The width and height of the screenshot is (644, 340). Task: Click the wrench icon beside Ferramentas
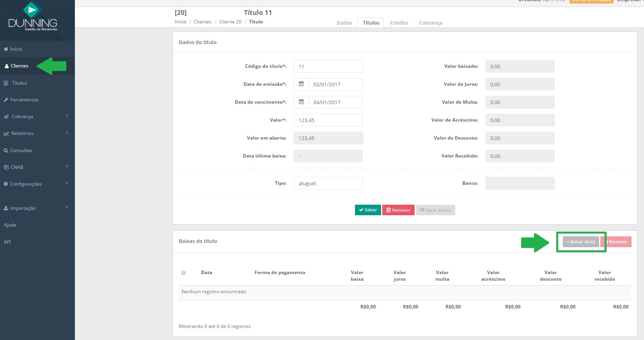pyautogui.click(x=6, y=100)
